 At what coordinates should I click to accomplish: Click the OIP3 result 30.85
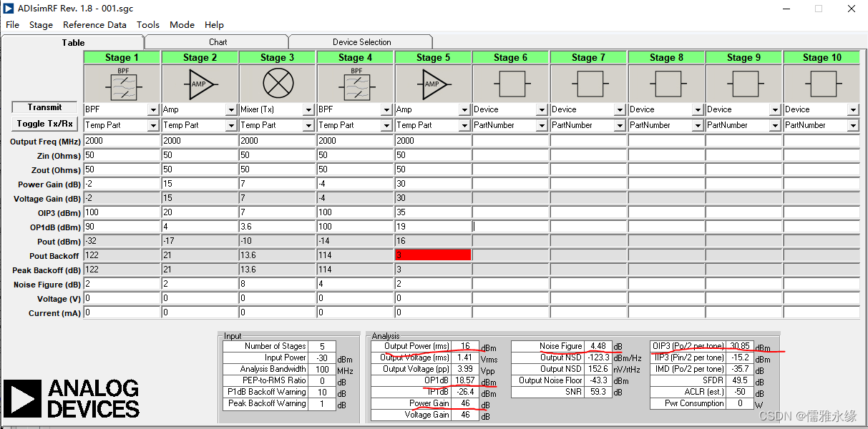740,346
